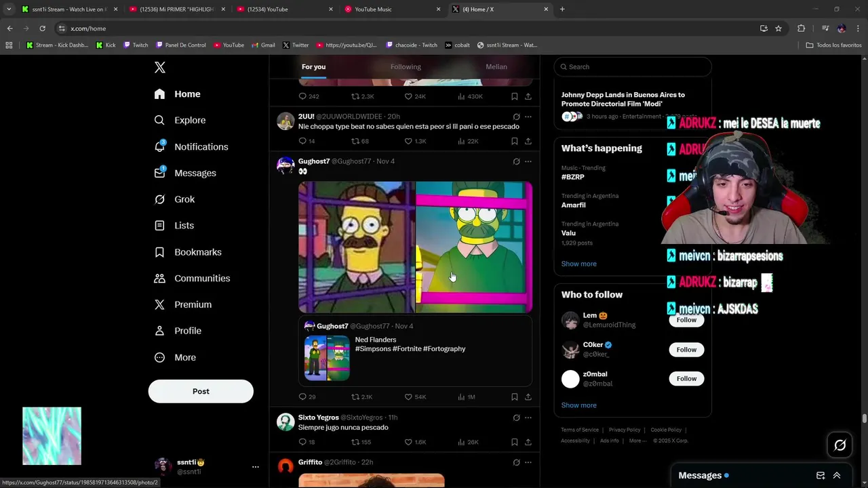Show more trends under What's happening
The image size is (868, 488).
pos(578,264)
